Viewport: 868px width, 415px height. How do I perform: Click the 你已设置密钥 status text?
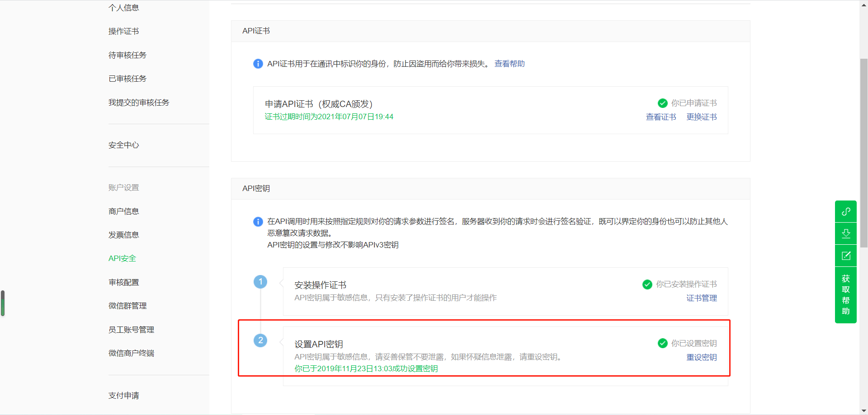click(694, 343)
